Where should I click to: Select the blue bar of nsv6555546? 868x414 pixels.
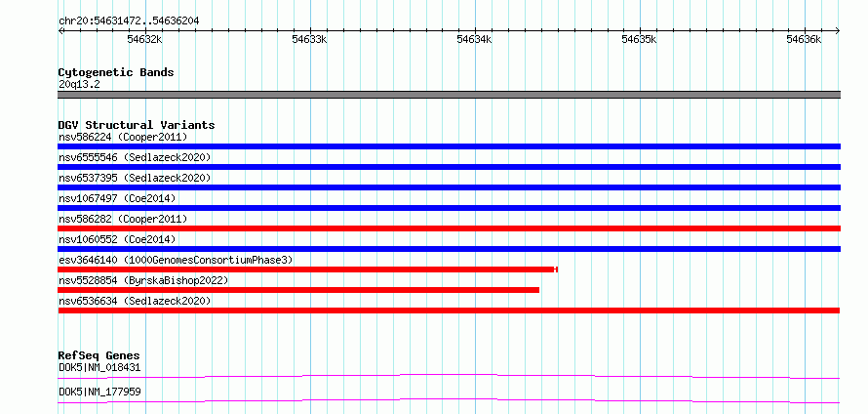pyautogui.click(x=449, y=167)
